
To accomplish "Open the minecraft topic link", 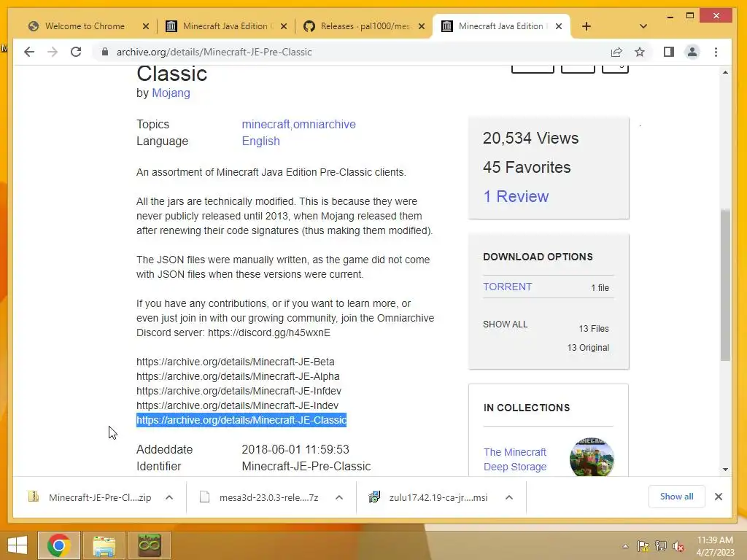I will [266, 124].
